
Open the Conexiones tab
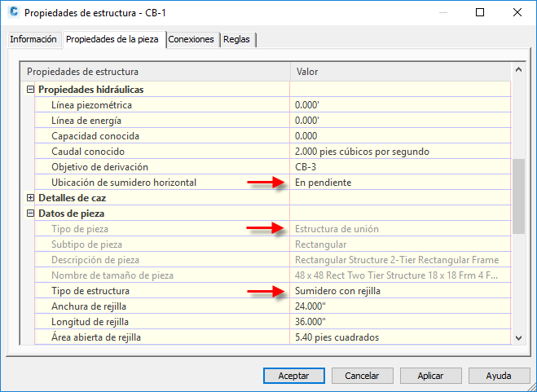(x=191, y=39)
